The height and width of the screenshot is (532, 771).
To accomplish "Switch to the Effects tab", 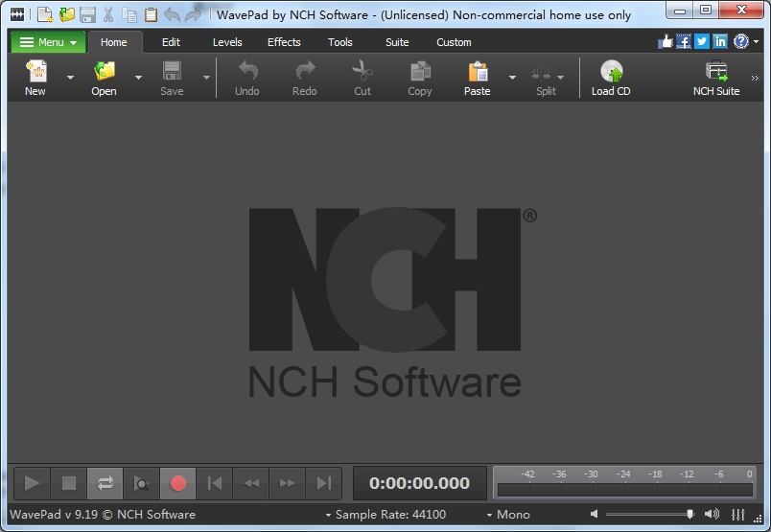I will click(x=284, y=42).
